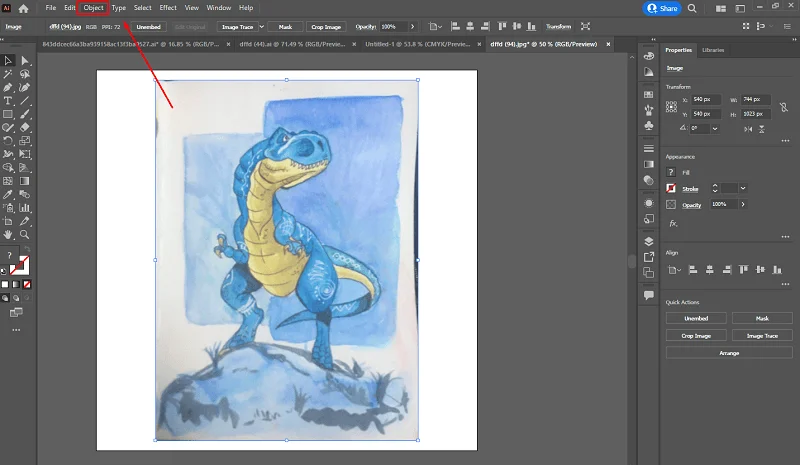Click Unembed in Quick Actions
800x465 pixels.
click(x=696, y=319)
